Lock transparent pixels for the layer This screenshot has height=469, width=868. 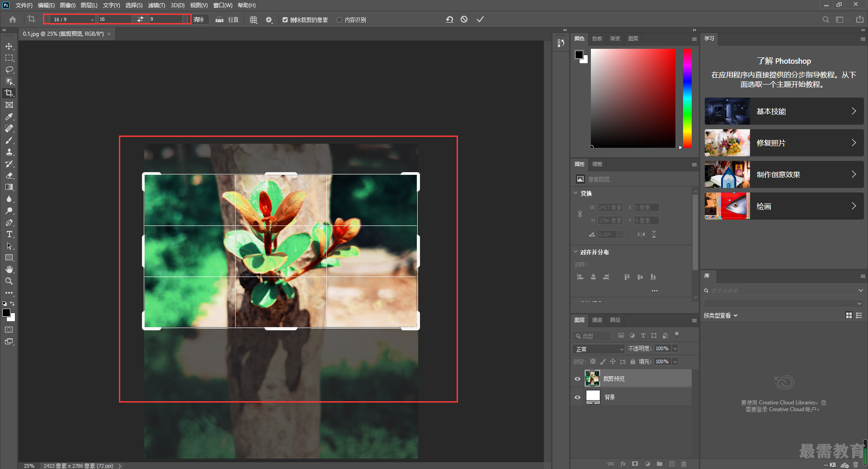pyautogui.click(x=593, y=361)
